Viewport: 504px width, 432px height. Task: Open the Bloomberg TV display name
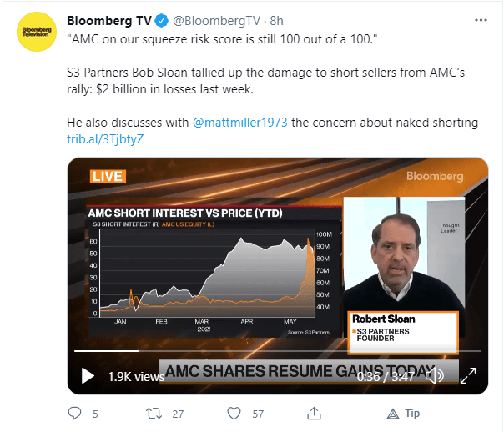pos(109,21)
